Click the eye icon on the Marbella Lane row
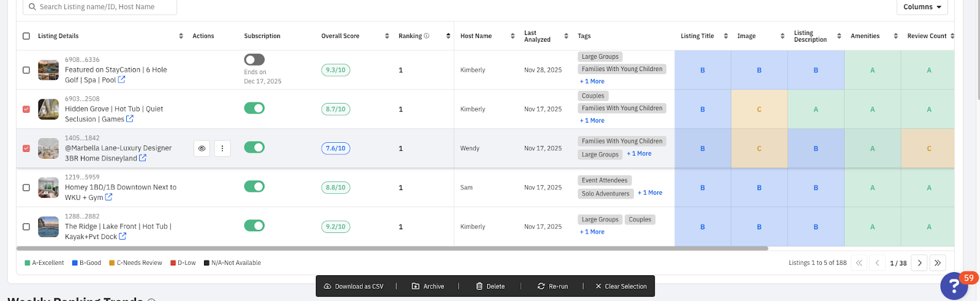This screenshot has height=301, width=980. point(202,148)
